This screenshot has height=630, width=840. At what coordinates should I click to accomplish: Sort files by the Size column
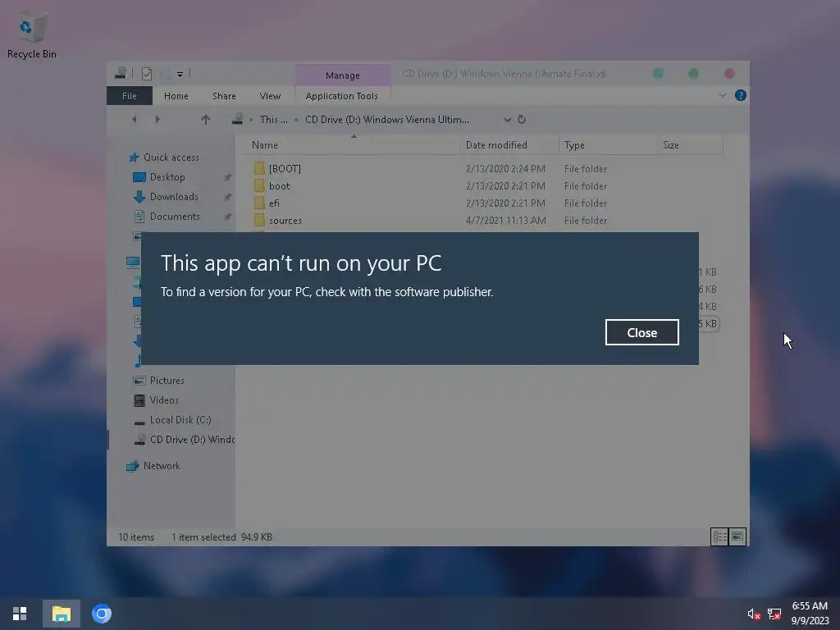(x=690, y=145)
